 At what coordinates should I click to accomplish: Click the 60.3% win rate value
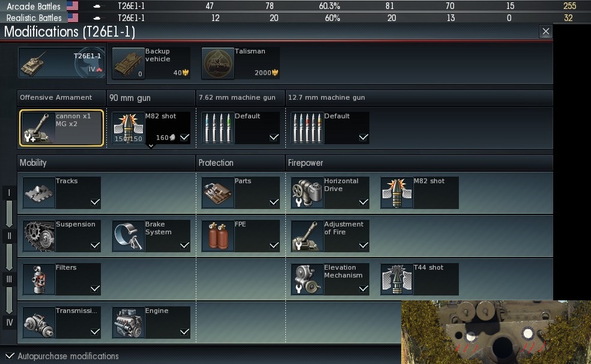pos(329,6)
